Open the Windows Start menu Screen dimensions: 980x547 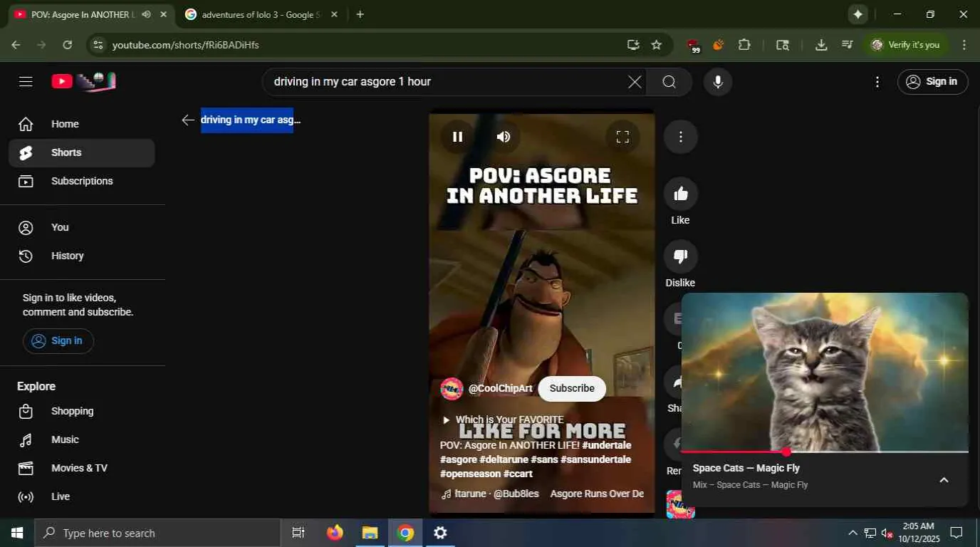click(17, 533)
